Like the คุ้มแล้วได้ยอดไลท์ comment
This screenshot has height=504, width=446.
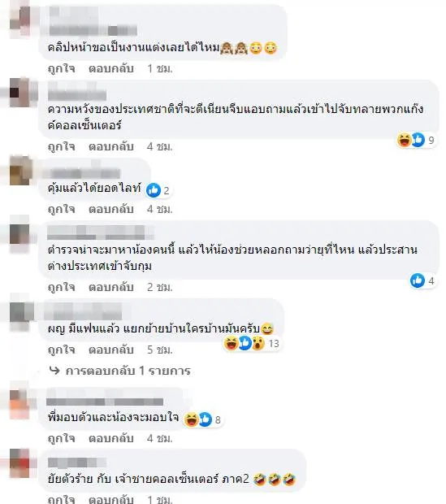pyautogui.click(x=62, y=209)
